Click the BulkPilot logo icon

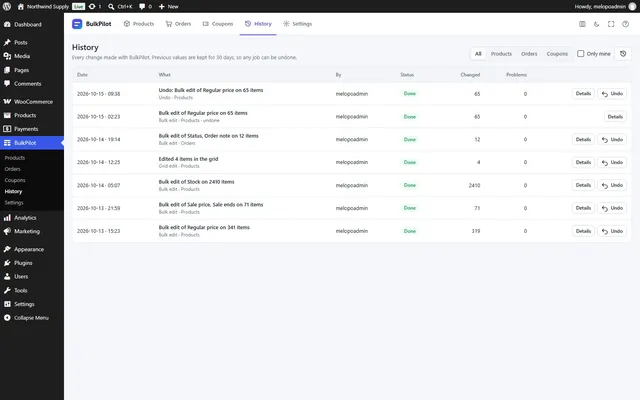(77, 24)
